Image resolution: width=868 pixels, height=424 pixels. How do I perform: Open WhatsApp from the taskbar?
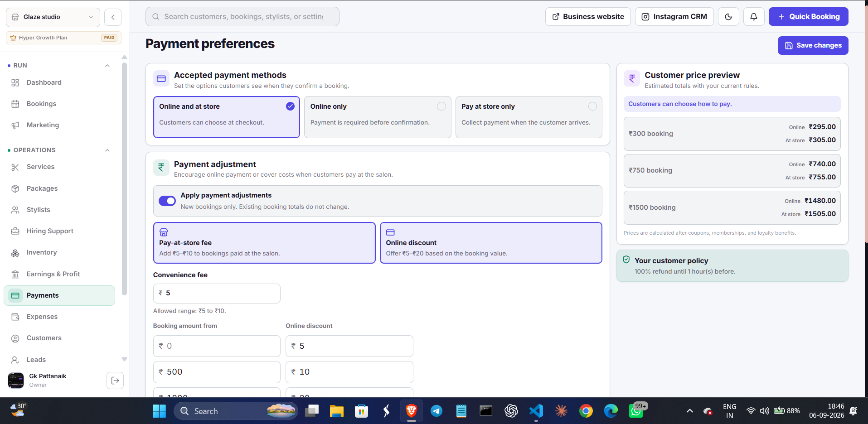(x=636, y=411)
